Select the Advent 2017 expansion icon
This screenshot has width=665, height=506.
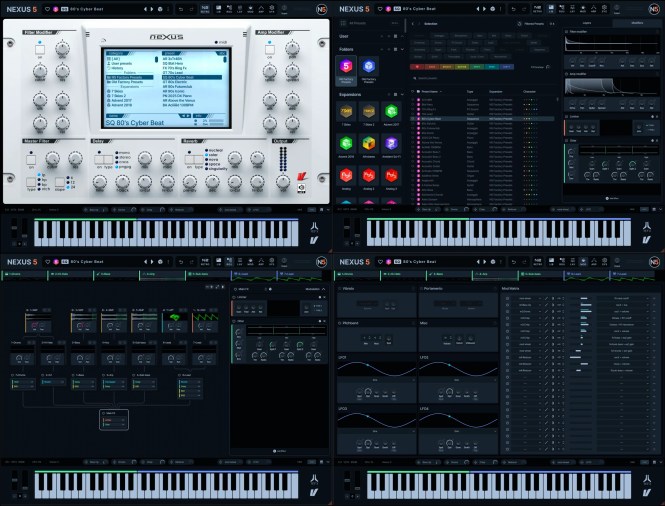(x=391, y=112)
